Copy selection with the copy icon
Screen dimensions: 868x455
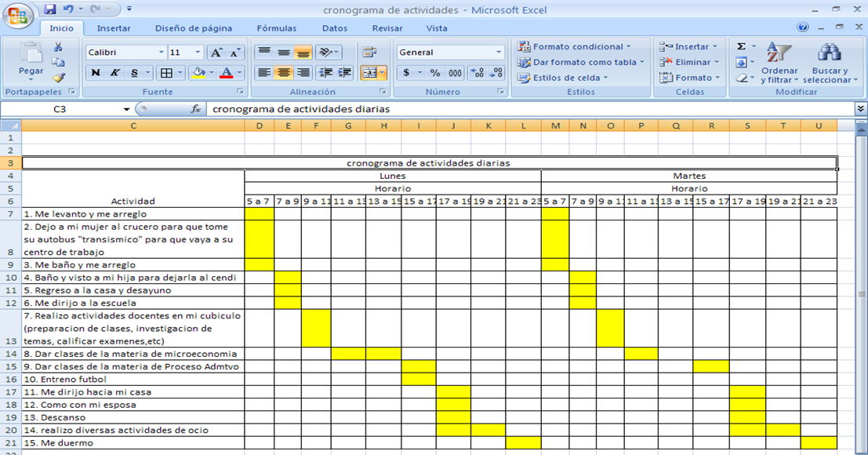click(x=58, y=63)
